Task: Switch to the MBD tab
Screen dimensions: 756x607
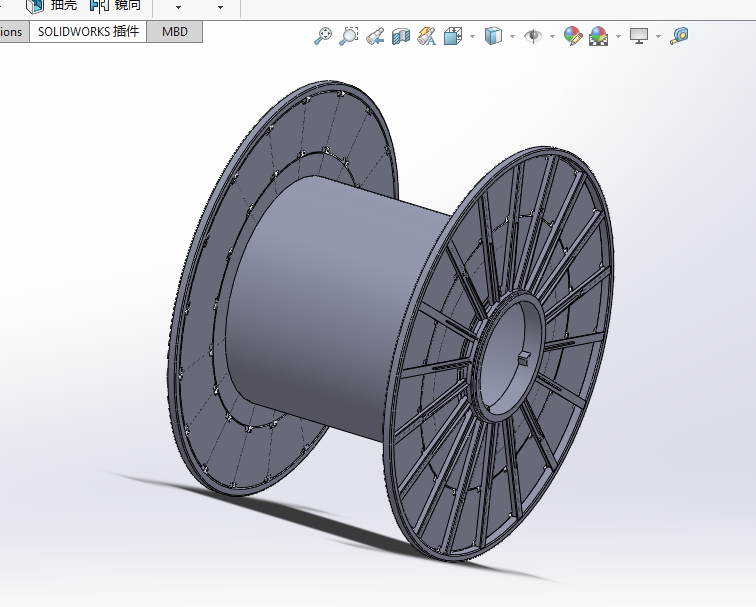Action: tap(174, 32)
